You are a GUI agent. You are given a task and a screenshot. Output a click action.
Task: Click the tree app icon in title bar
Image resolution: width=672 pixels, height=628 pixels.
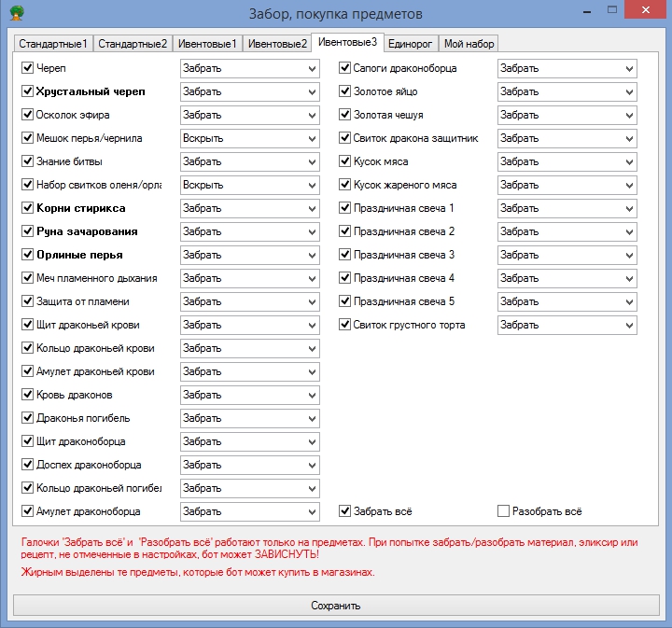click(14, 14)
